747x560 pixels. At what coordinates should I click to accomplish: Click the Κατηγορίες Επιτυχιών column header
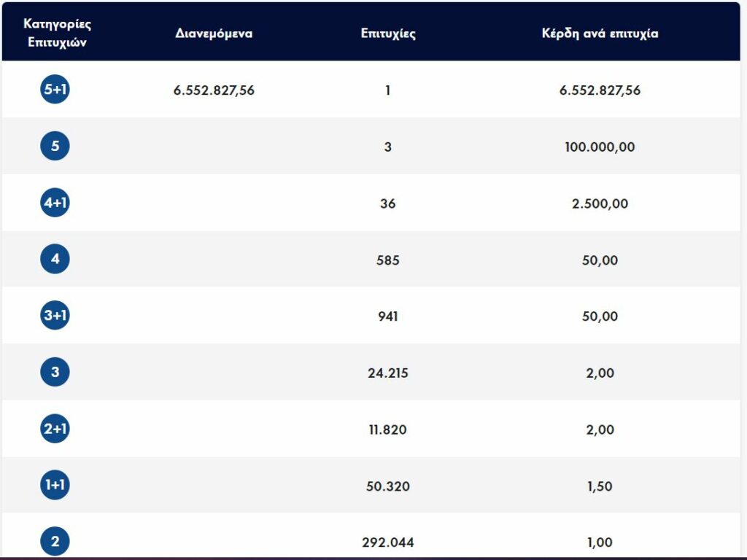click(58, 32)
